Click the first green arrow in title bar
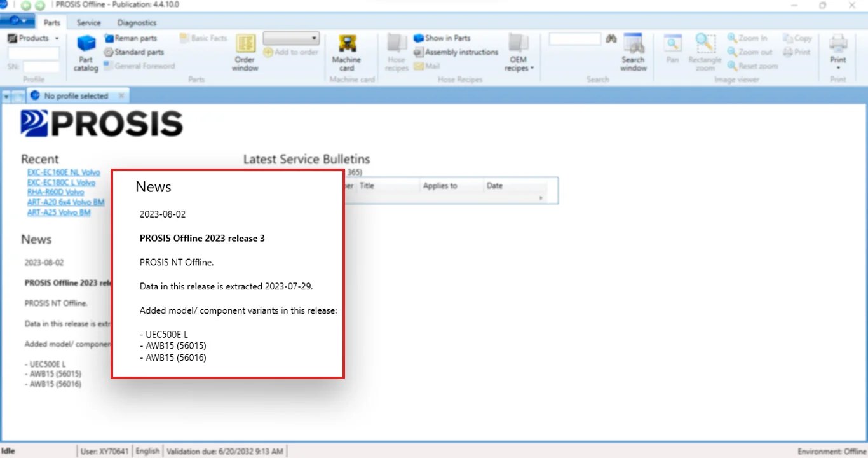This screenshot has width=868, height=458. [x=26, y=5]
